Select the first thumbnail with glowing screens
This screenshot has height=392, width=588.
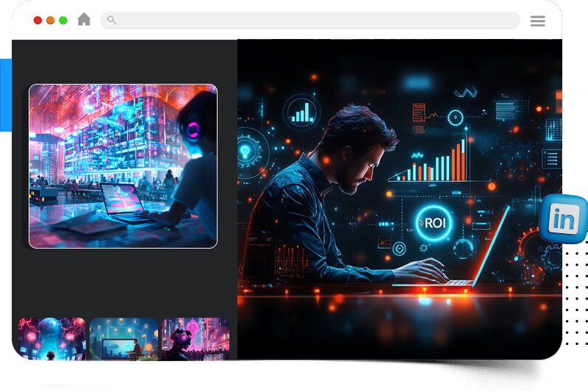coord(52,344)
